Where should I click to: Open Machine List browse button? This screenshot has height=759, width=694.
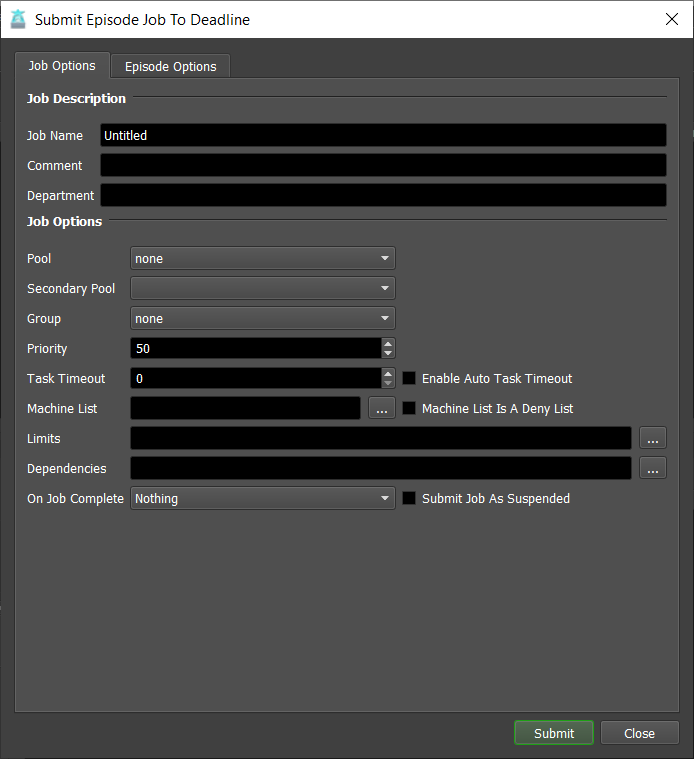pyautogui.click(x=382, y=408)
